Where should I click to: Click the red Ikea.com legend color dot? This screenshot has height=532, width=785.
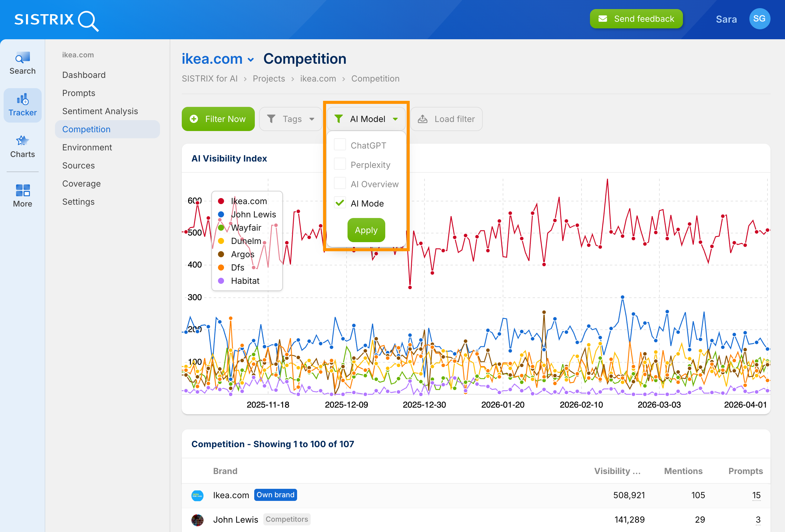coord(221,201)
